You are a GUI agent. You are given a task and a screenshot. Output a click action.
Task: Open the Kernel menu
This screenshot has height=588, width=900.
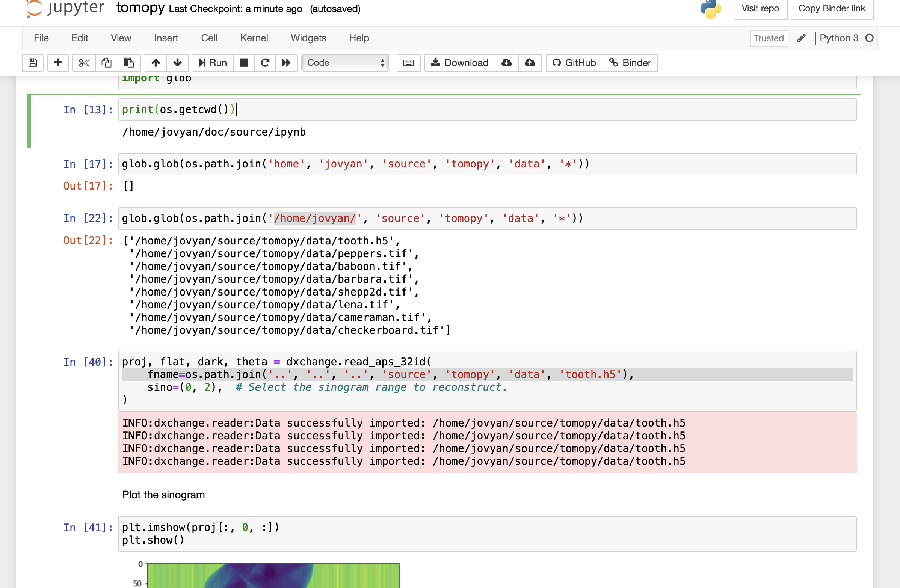point(254,38)
